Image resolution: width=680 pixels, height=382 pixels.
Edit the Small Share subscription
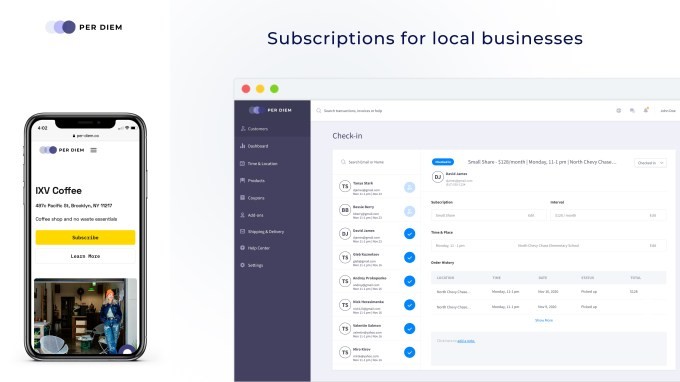tap(531, 215)
